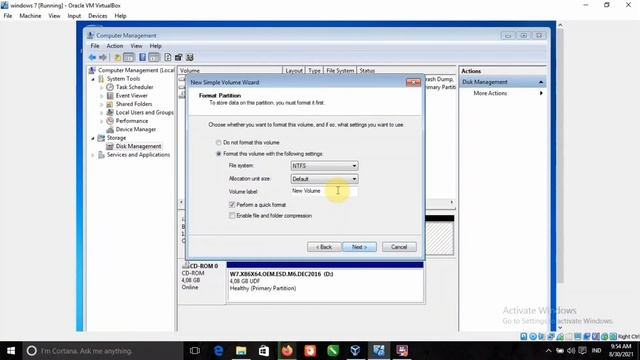Open the Allocation unit size dropdown
The image size is (640, 360).
324,179
